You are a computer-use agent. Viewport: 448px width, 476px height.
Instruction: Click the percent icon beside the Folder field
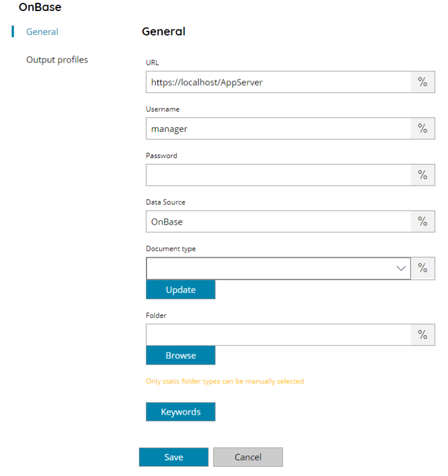click(423, 334)
